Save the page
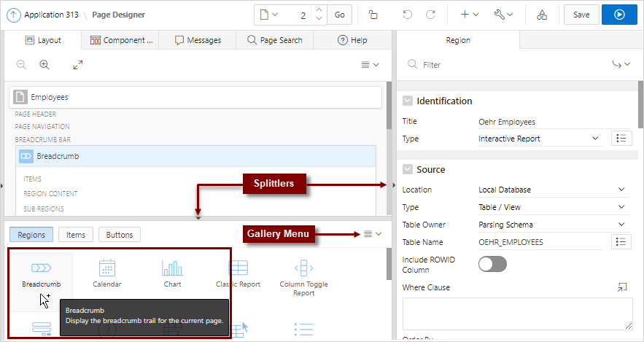644x342 pixels. point(581,15)
